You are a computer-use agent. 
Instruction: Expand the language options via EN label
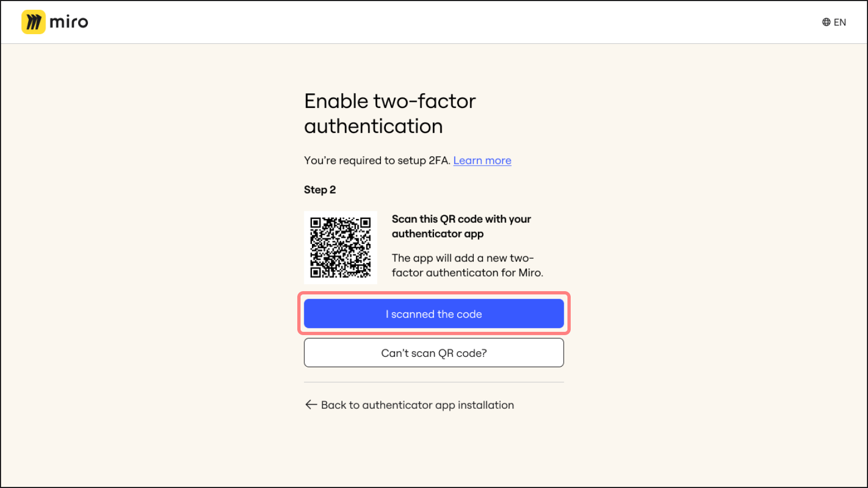(840, 22)
